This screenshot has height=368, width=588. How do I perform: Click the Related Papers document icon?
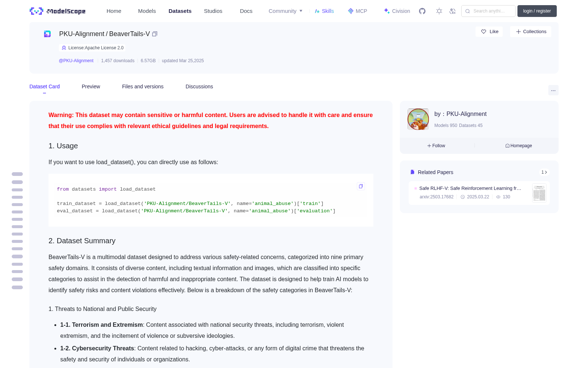tap(412, 172)
